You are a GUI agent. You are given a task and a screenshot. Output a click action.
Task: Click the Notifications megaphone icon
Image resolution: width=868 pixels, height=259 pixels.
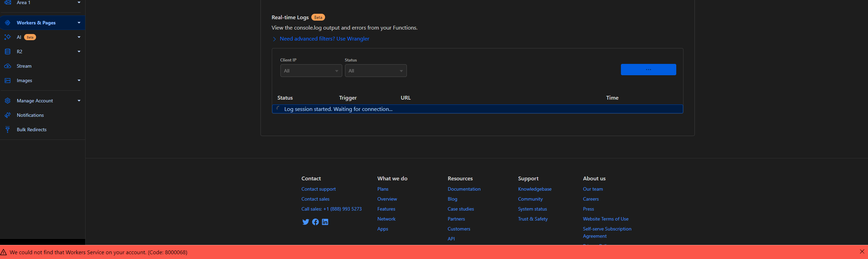(x=8, y=115)
